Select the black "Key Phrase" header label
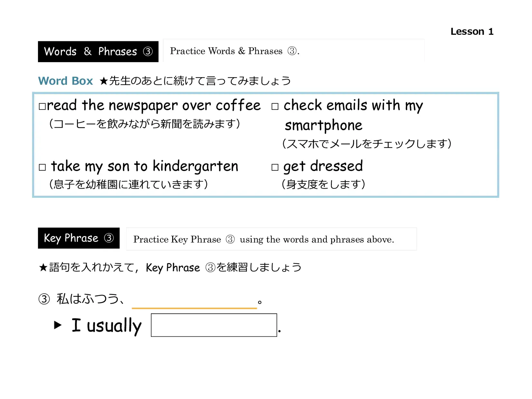532x399 pixels. (x=79, y=238)
